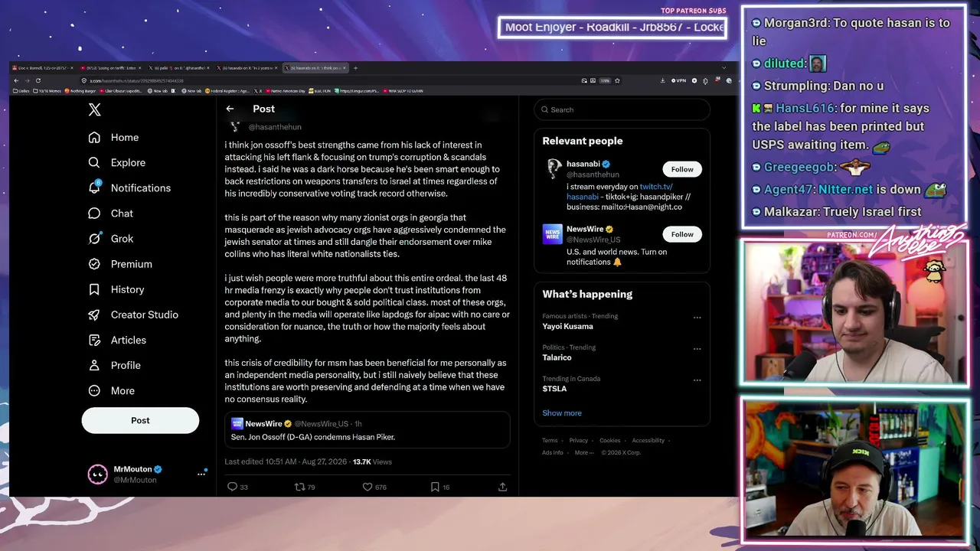The image size is (980, 551).
Task: Open History in the sidebar
Action: pyautogui.click(x=116, y=289)
